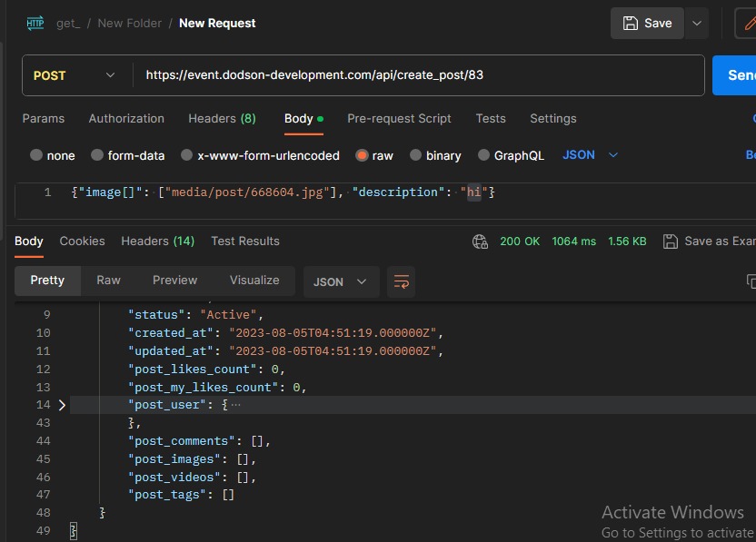
Task: Select x-www-form-urlencoded body type
Action: tap(187, 155)
